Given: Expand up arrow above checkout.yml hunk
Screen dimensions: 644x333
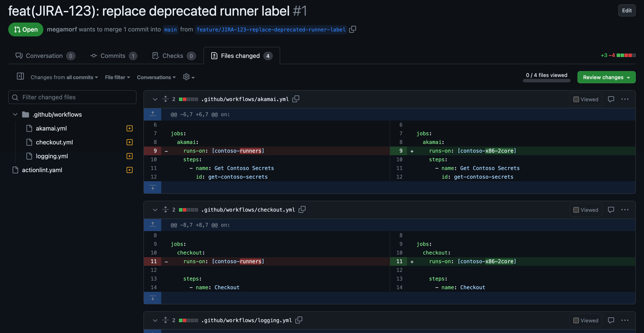Looking at the screenshot, I should 153,225.
